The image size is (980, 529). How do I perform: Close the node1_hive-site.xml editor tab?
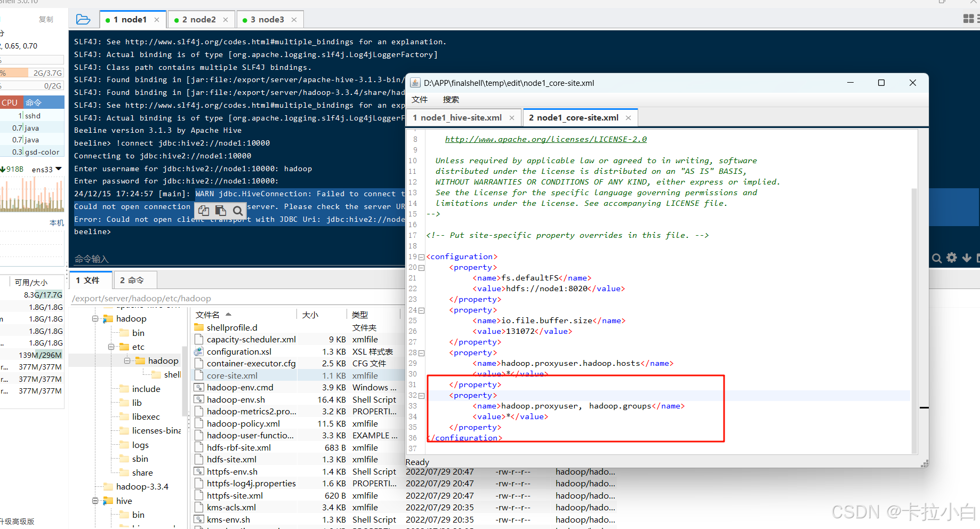(512, 118)
